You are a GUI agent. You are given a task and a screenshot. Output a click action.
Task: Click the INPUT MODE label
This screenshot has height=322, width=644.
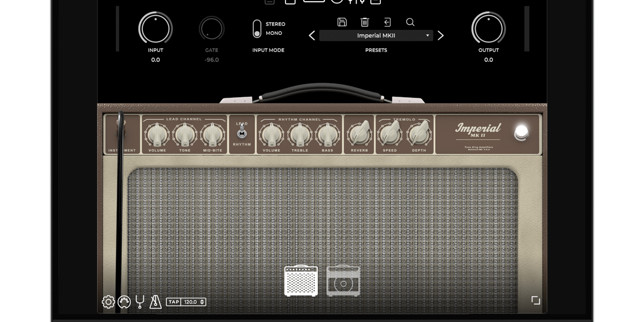[268, 50]
